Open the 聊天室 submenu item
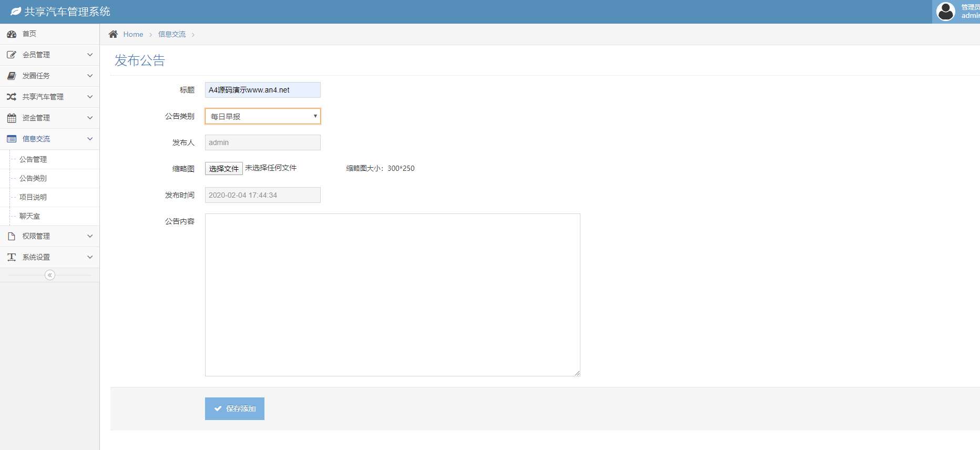Screen dimensions: 980x450 coord(30,216)
